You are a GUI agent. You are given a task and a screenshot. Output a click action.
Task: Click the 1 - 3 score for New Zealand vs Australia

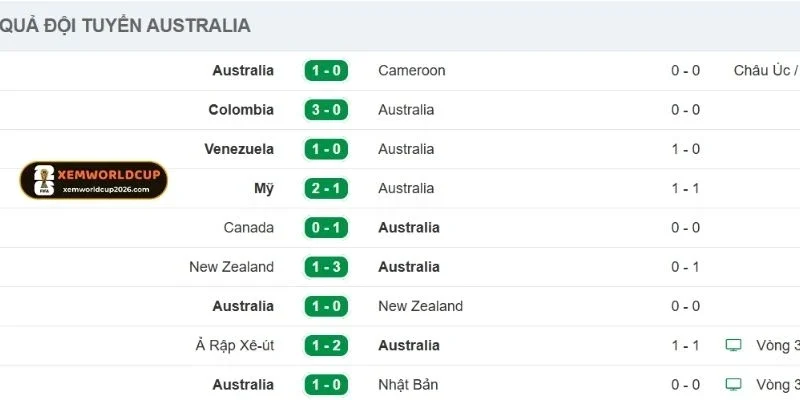326,267
